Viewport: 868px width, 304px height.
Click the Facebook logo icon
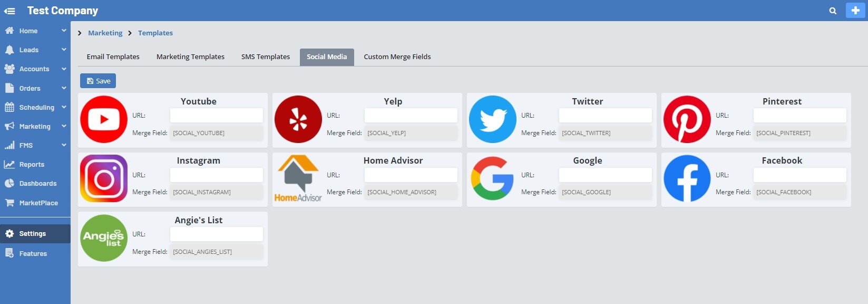[687, 178]
